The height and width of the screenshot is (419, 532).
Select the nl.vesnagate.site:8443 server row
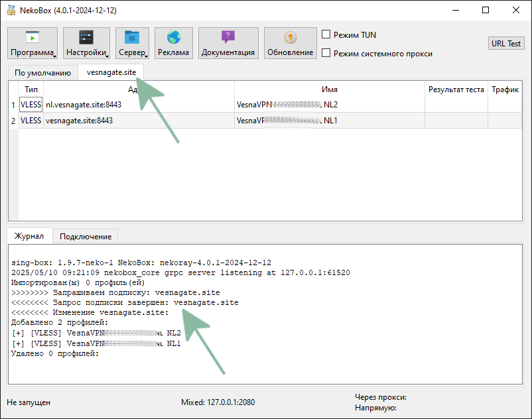(x=139, y=105)
